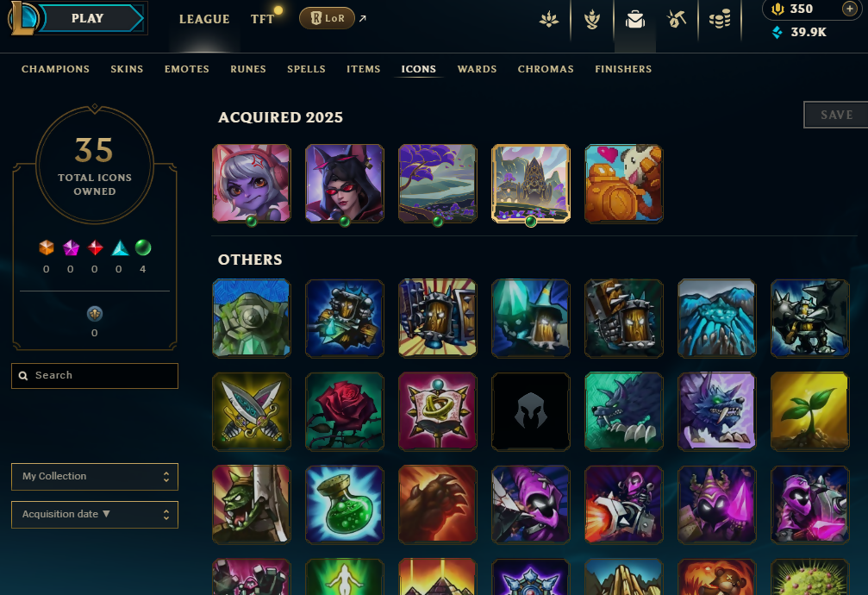Select the black helmet placeholder icon
868x595 pixels.
[x=531, y=411]
